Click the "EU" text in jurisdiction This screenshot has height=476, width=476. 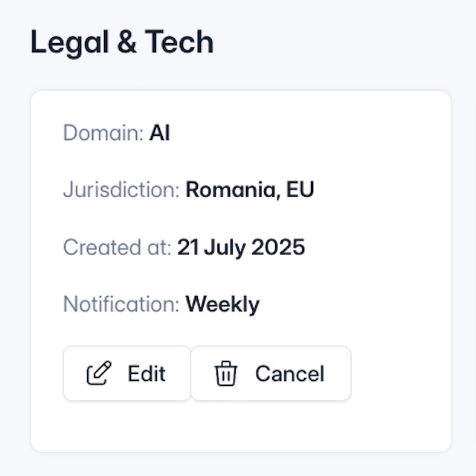[x=300, y=190]
